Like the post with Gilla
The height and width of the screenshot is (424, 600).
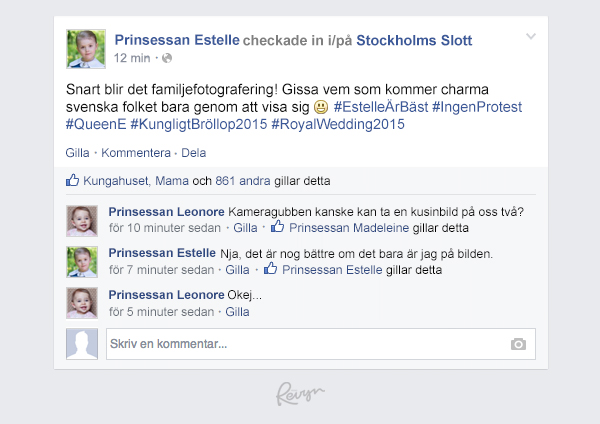tap(77, 153)
